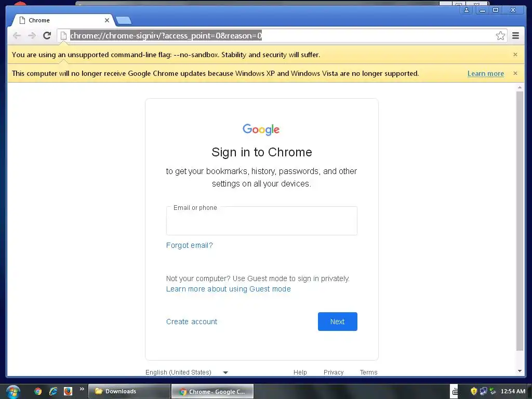Viewport: 532px width, 399px height.
Task: Minimize the Chrome window
Action: pyautogui.click(x=482, y=10)
